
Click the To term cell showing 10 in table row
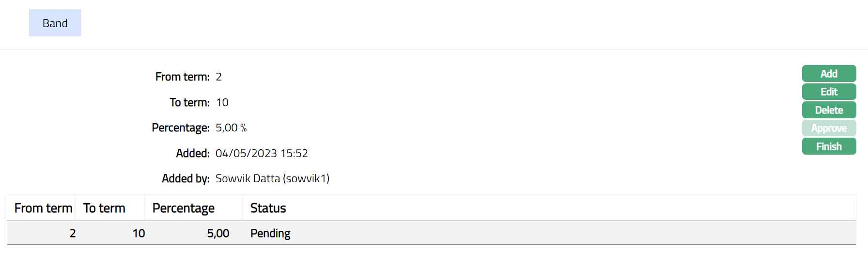click(139, 233)
